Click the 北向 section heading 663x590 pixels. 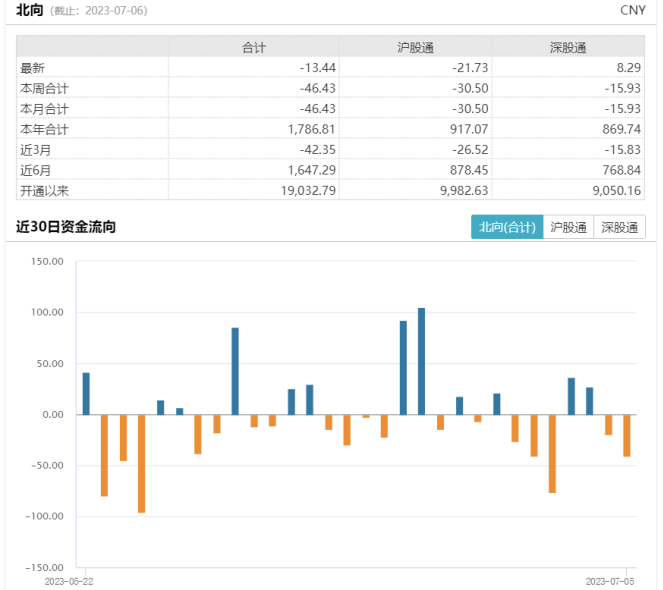pyautogui.click(x=30, y=10)
